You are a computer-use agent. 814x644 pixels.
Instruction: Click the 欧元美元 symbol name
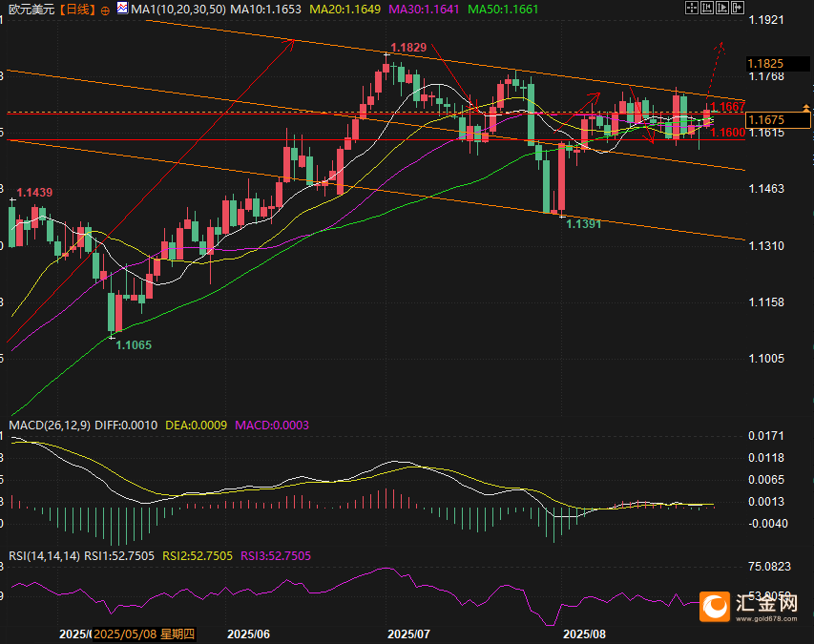coord(31,10)
